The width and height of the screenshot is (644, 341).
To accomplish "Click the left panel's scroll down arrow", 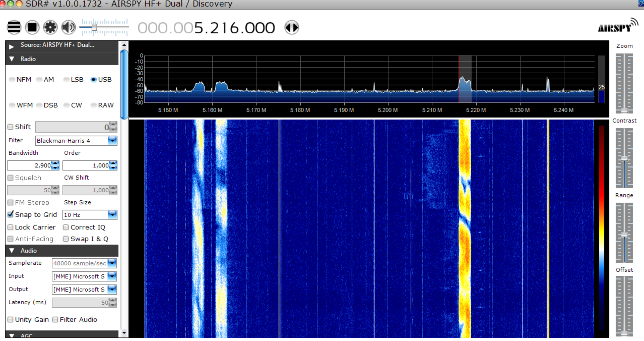I will coord(124,333).
